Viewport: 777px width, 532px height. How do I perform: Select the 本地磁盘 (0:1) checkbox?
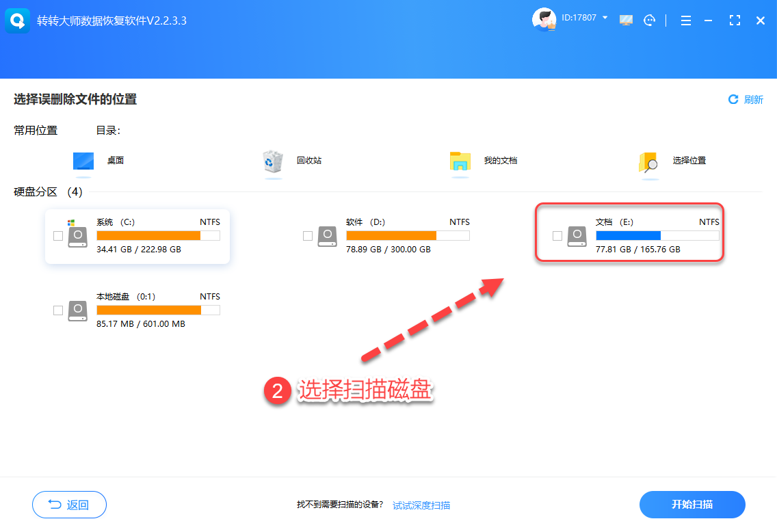click(58, 310)
